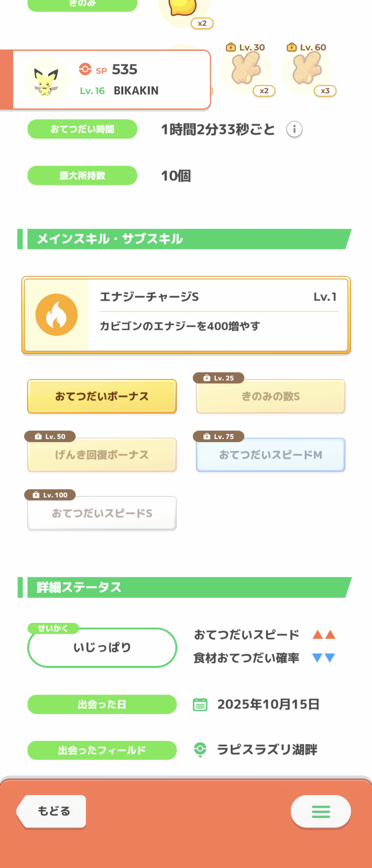Viewport: 372px width, 868px height.
Task: Select the おてつだいボーナス sub skill
Action: point(102,396)
